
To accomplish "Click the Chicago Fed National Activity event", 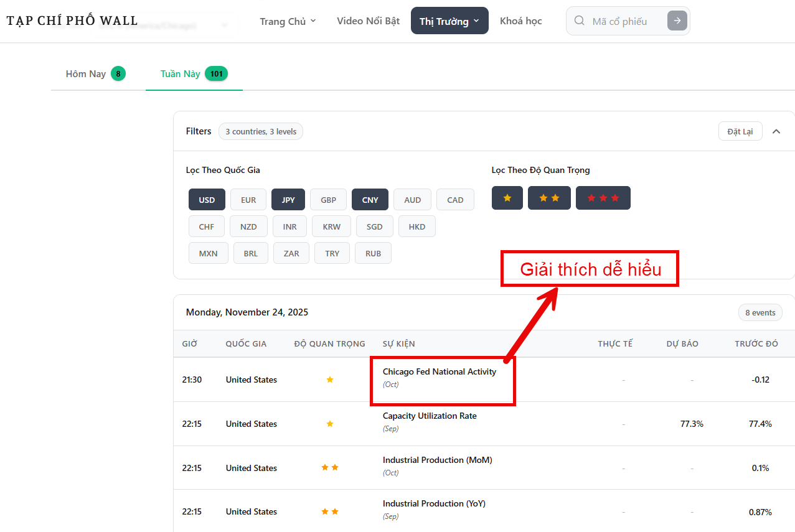I will tap(439, 372).
